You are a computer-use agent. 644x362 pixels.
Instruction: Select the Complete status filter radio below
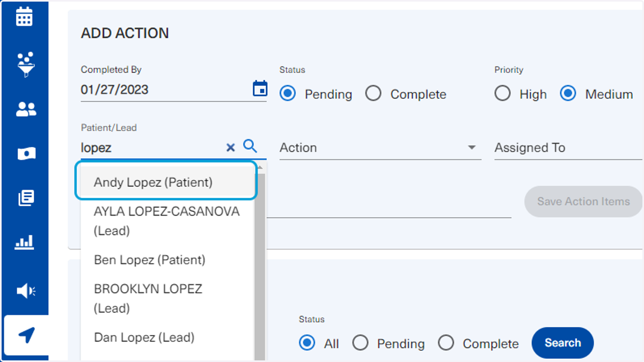[446, 343]
